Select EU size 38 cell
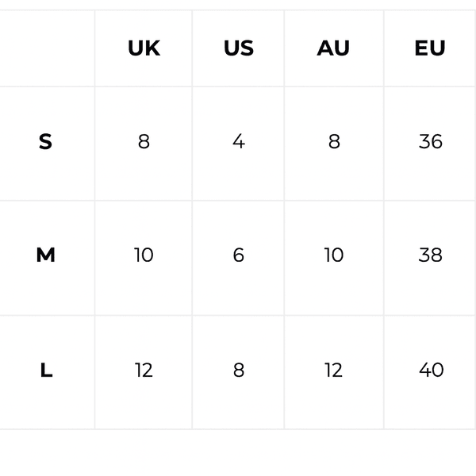Viewport: 476px width, 476px height. coord(430,255)
